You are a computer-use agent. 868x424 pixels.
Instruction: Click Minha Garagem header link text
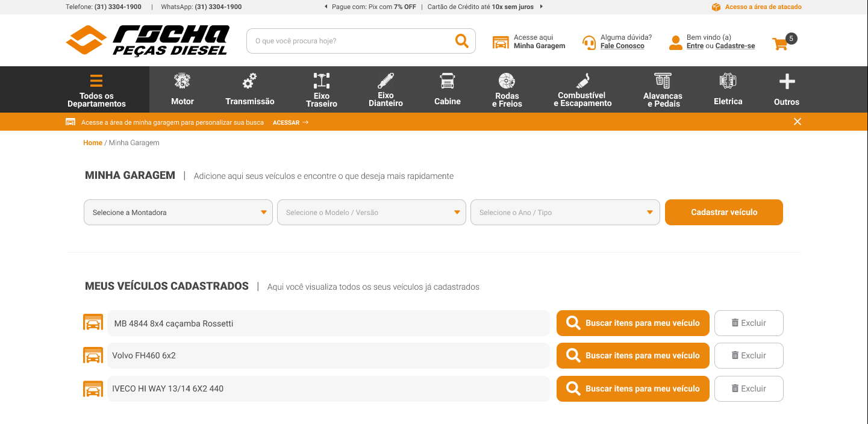pyautogui.click(x=540, y=46)
